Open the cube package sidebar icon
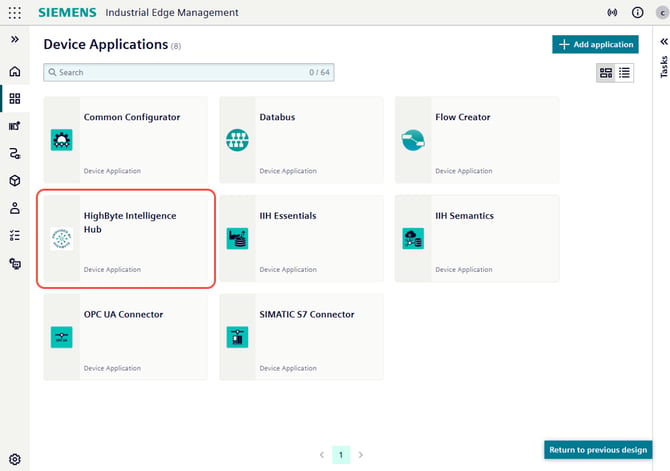This screenshot has height=471, width=670. (x=15, y=180)
